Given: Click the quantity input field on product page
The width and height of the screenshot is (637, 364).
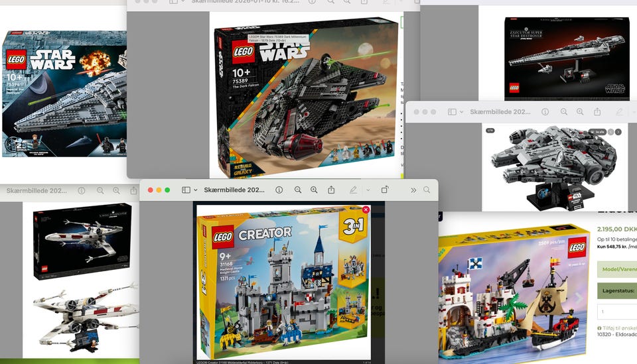Looking at the screenshot, I should coord(617,311).
